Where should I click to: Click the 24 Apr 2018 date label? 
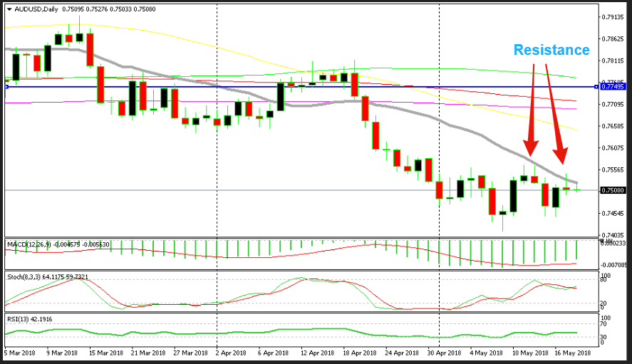(x=402, y=353)
